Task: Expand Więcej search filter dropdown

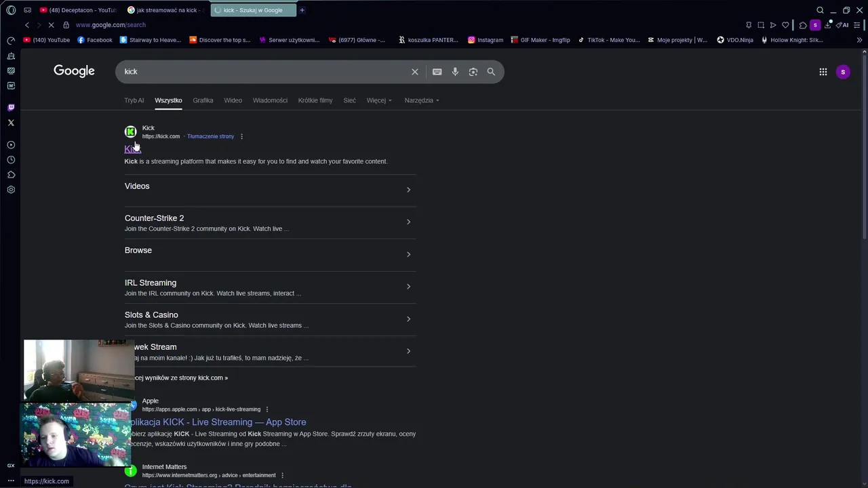Action: pos(379,100)
